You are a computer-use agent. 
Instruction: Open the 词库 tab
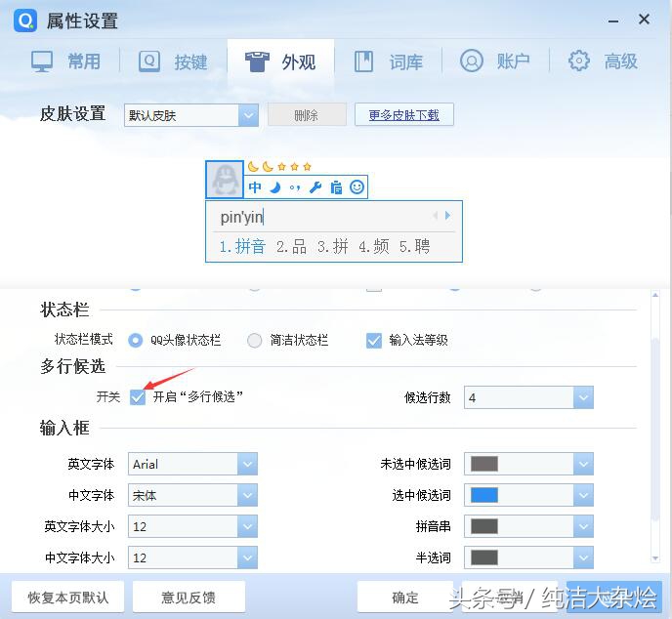point(389,62)
